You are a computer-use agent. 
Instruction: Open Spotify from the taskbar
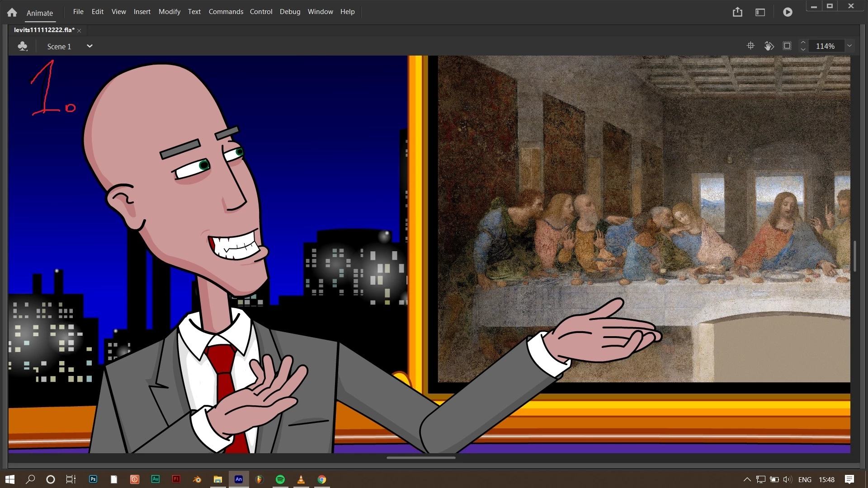[280, 479]
